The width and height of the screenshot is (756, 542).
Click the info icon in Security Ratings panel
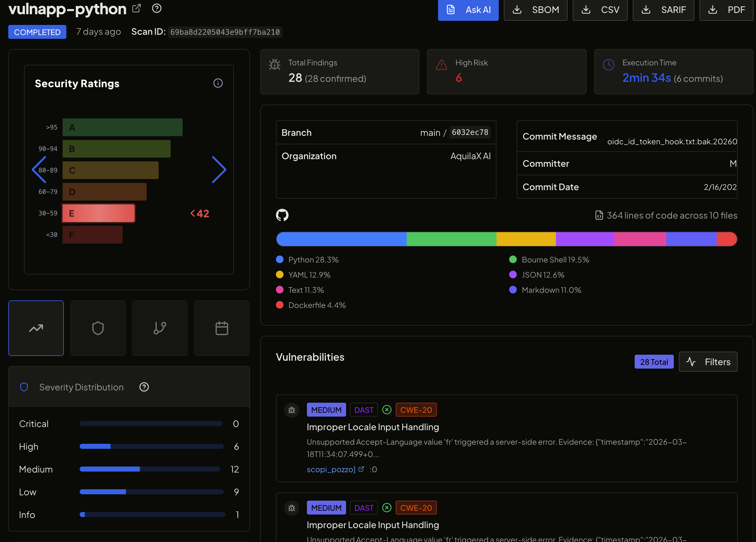(218, 83)
